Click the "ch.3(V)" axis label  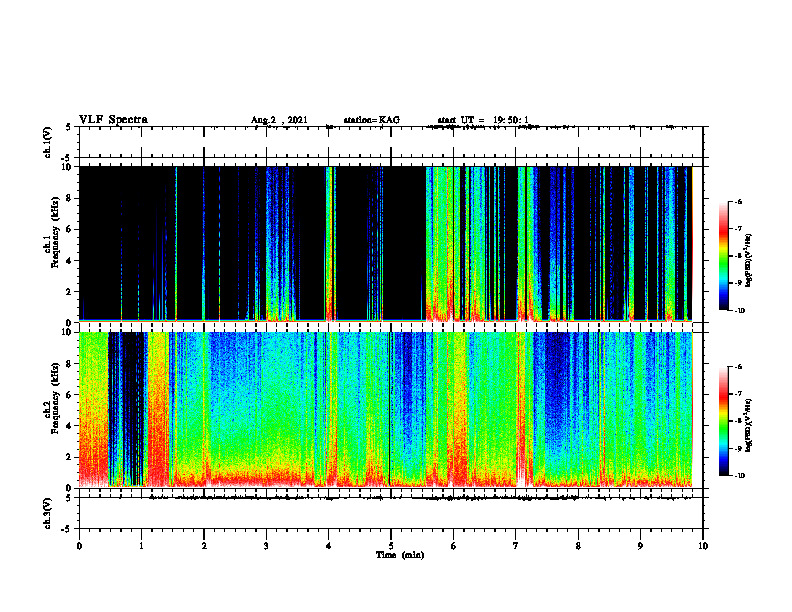(48, 513)
